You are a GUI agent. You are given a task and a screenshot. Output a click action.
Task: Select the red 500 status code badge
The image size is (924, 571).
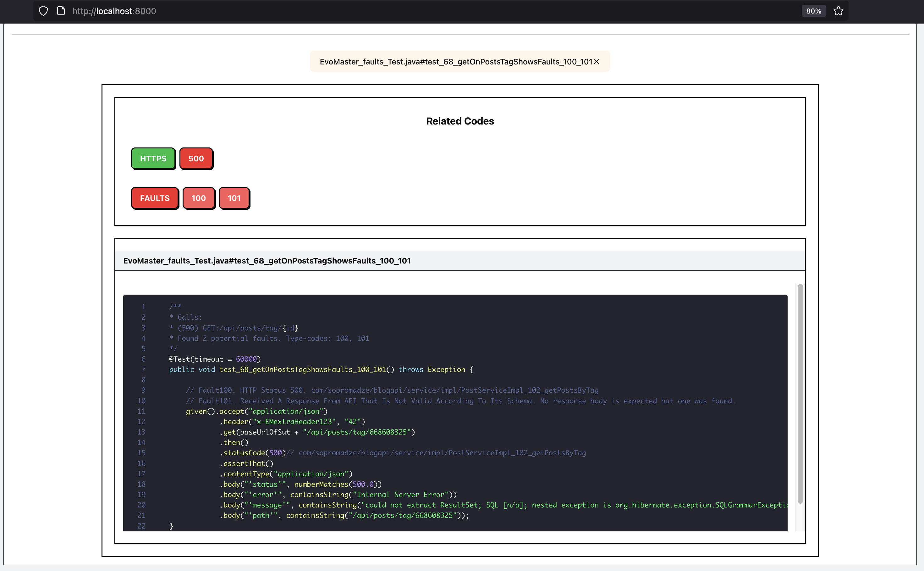196,158
